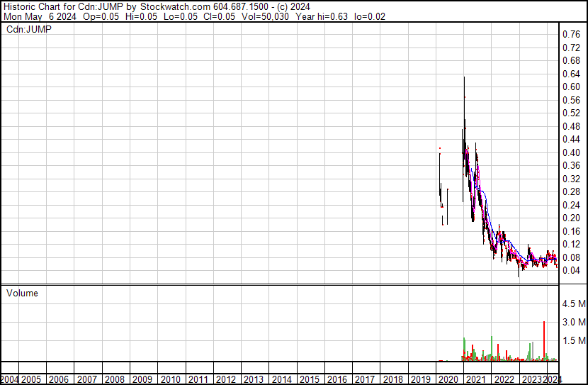588x385 pixels.
Task: Click the chart title 'Historic Chart for Cdn:JUMP'
Action: coord(63,7)
